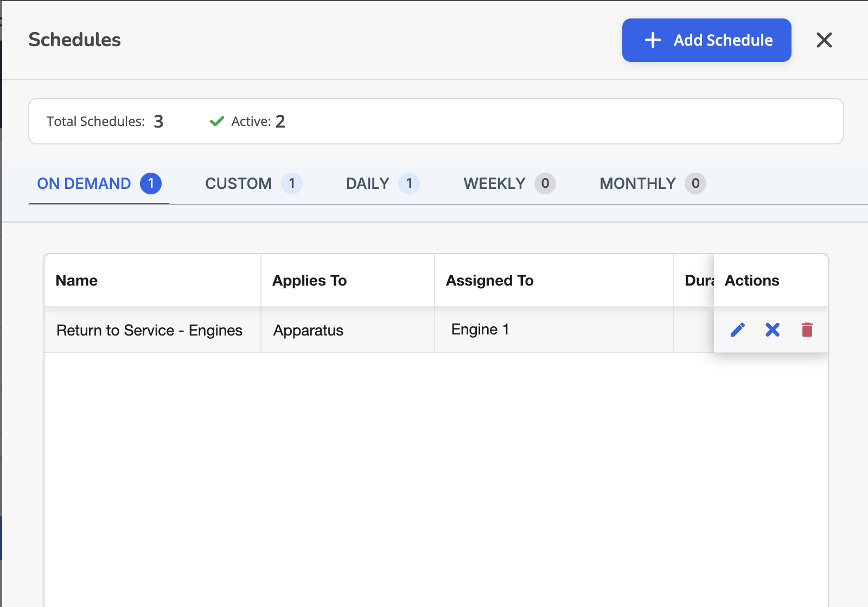Click the Assigned To column header
The width and height of the screenshot is (868, 607).
tap(554, 280)
